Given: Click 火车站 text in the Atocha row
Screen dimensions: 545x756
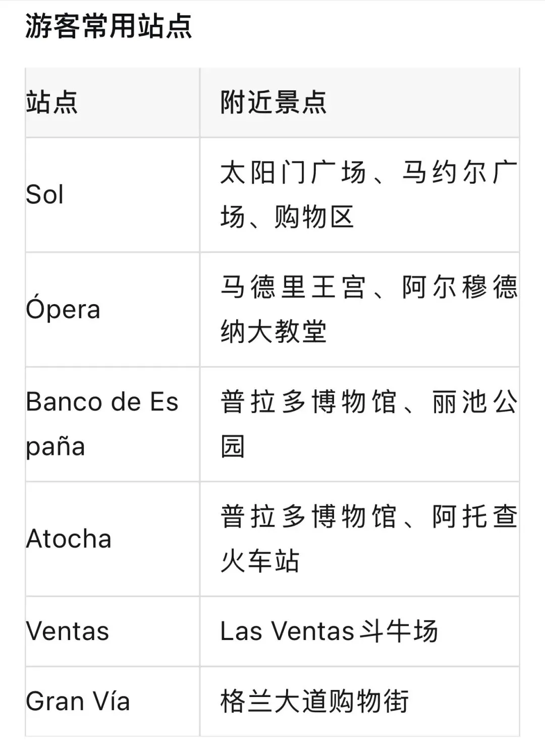Looking at the screenshot, I should [260, 561].
